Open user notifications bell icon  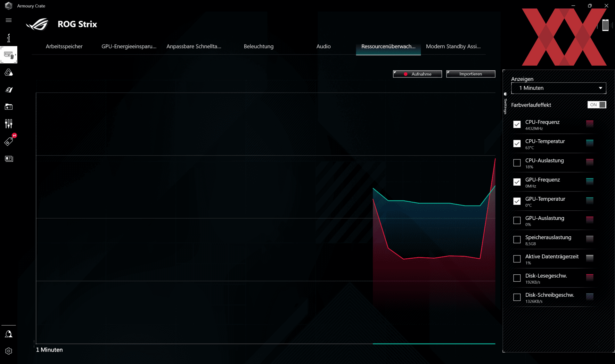click(x=9, y=334)
